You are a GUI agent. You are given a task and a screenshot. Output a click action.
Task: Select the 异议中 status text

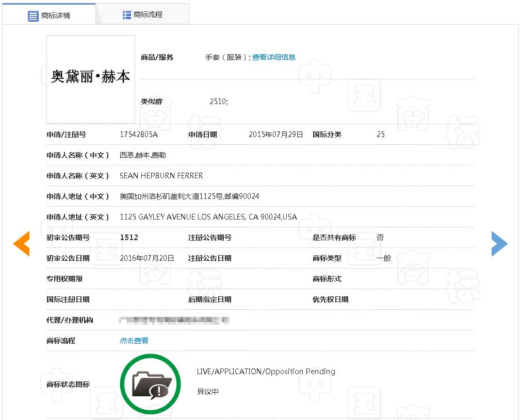point(208,392)
